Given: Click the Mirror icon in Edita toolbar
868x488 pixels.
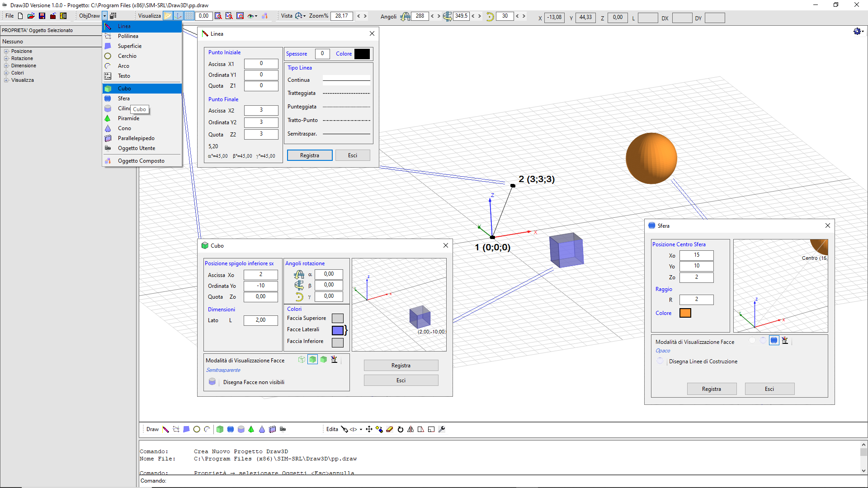Looking at the screenshot, I should point(410,429).
